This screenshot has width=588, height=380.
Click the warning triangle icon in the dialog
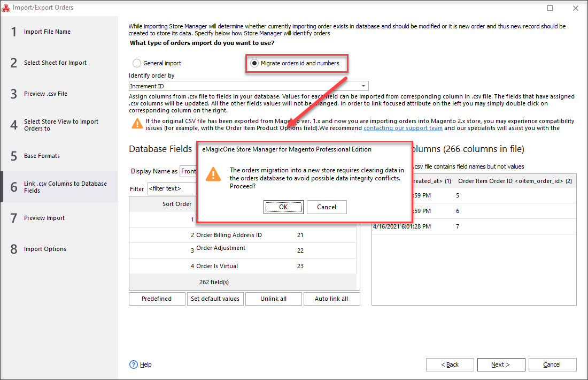point(213,174)
